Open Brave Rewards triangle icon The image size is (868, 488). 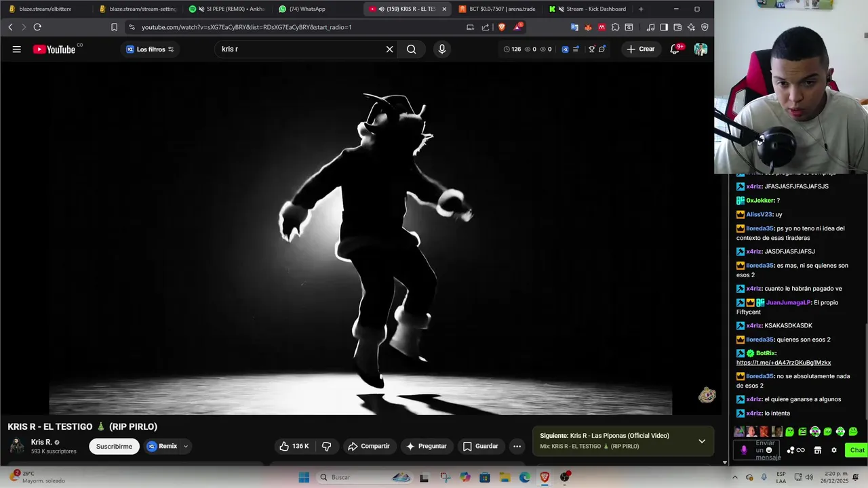[519, 27]
